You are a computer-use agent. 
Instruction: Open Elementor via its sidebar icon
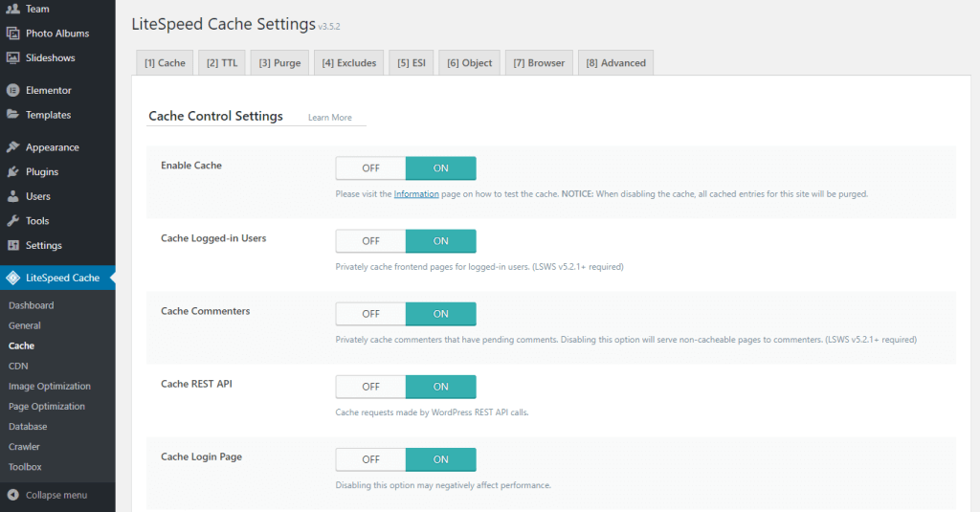pos(12,91)
